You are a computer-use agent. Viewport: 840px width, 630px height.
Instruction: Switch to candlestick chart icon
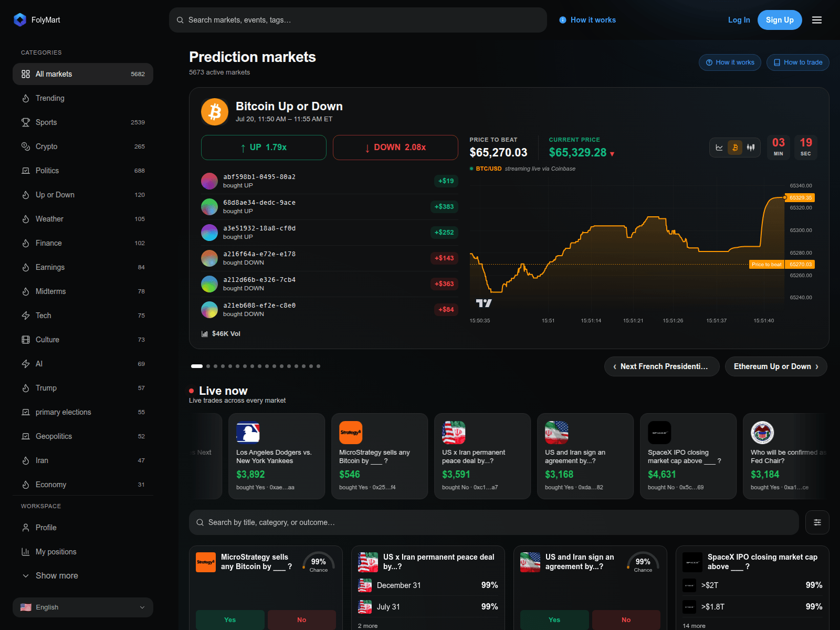click(751, 148)
